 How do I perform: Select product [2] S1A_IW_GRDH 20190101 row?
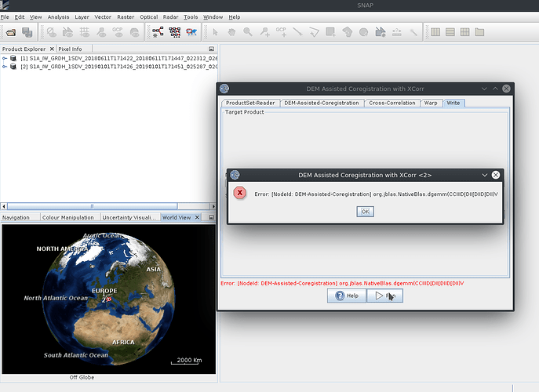tap(118, 67)
